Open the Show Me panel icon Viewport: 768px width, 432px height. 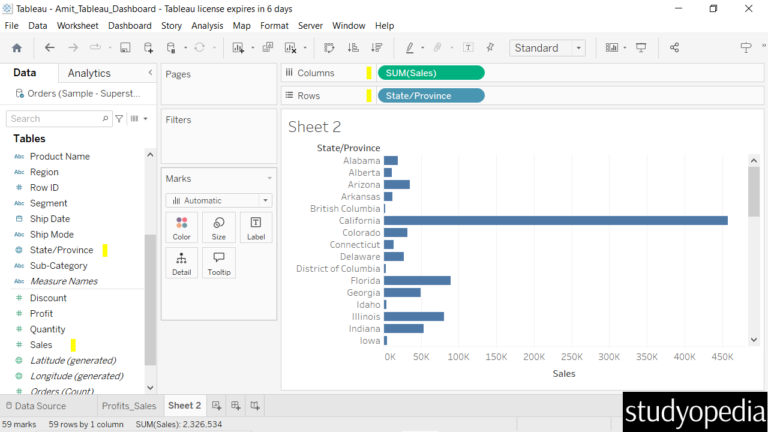point(745,48)
